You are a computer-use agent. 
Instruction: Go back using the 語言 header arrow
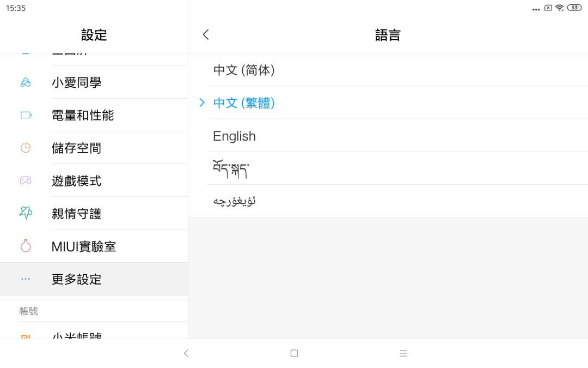206,35
